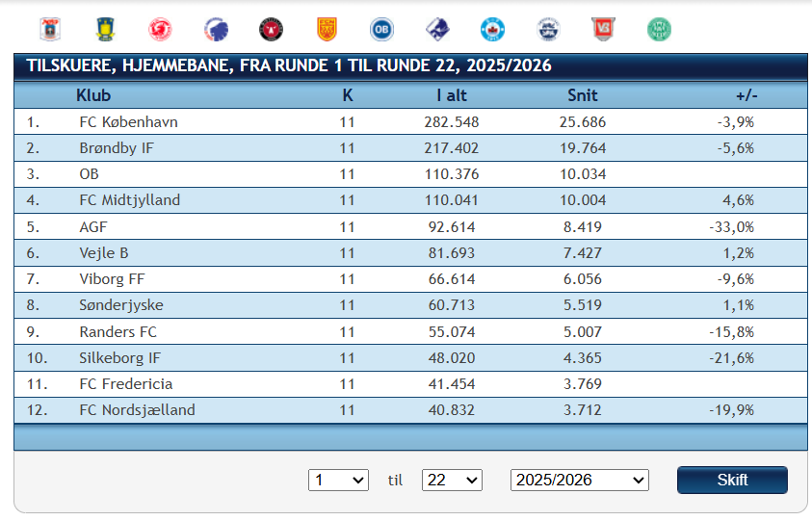Image resolution: width=812 pixels, height=521 pixels.
Task: Select FC Nordsjælland in the table
Action: pos(137,409)
